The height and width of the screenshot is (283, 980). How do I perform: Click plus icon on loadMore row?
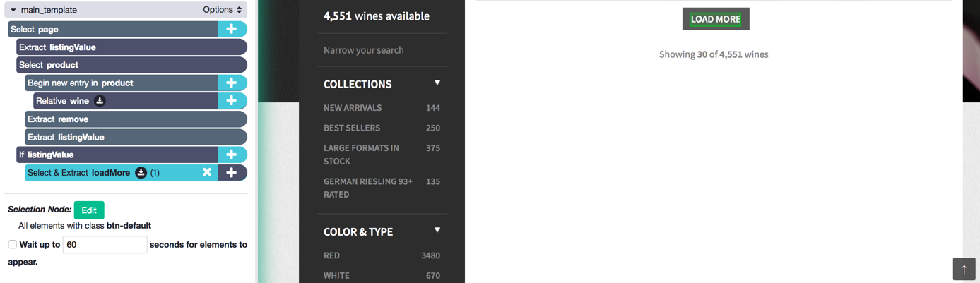[x=231, y=173]
